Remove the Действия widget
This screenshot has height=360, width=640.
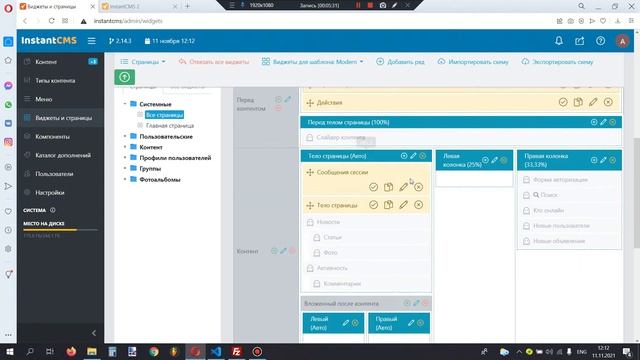608,102
